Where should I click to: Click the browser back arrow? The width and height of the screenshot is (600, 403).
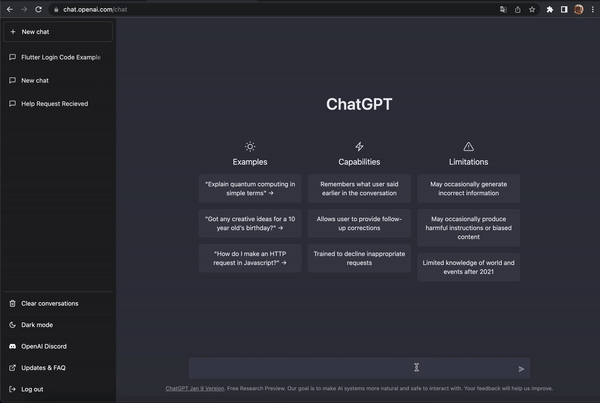(x=10, y=9)
